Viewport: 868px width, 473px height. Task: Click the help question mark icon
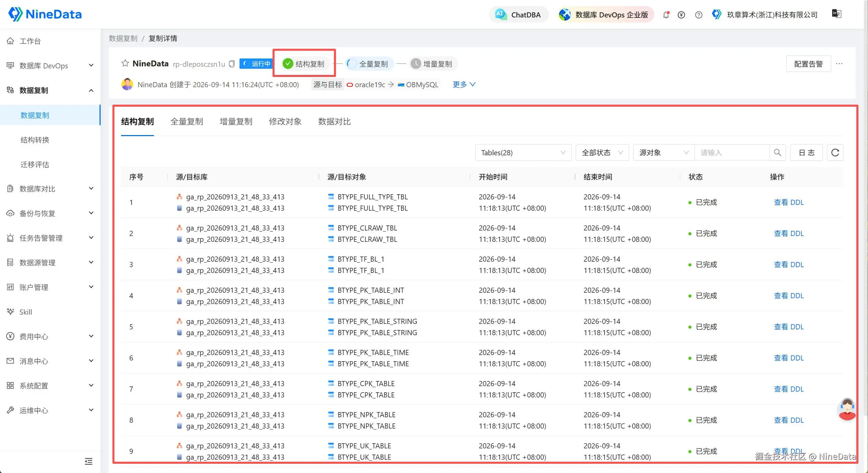pyautogui.click(x=699, y=15)
